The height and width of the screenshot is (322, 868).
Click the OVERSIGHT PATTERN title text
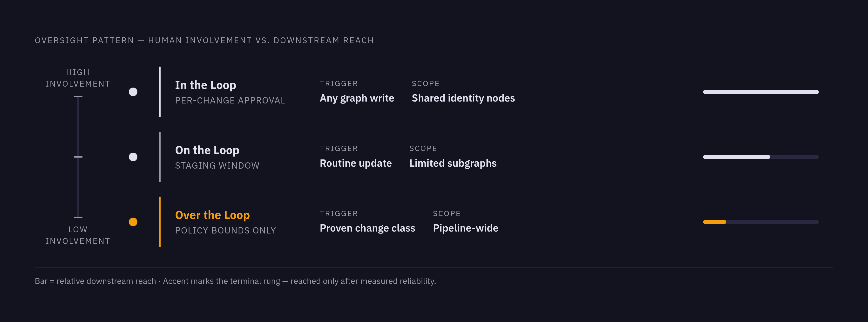204,41
